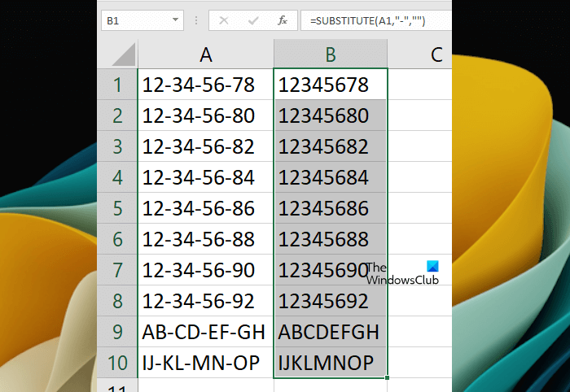Click the Cancel X formula icon

[224, 20]
